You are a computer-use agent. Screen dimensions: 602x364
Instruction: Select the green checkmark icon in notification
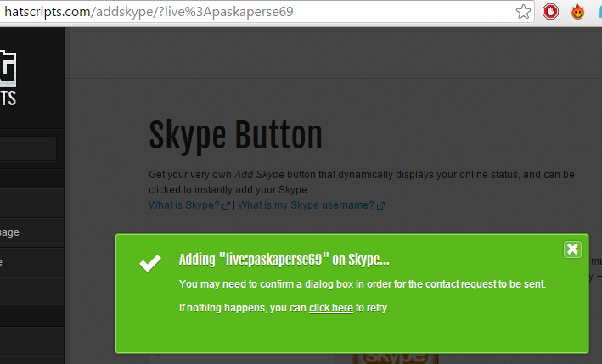click(x=150, y=263)
